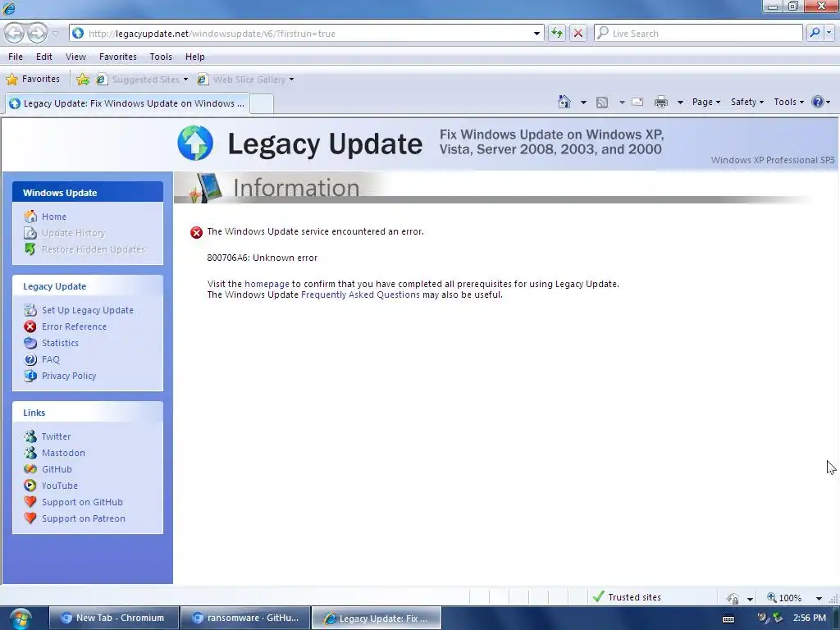Click the 100% zoom level button
Image resolution: width=840 pixels, height=630 pixels.
tap(785, 598)
